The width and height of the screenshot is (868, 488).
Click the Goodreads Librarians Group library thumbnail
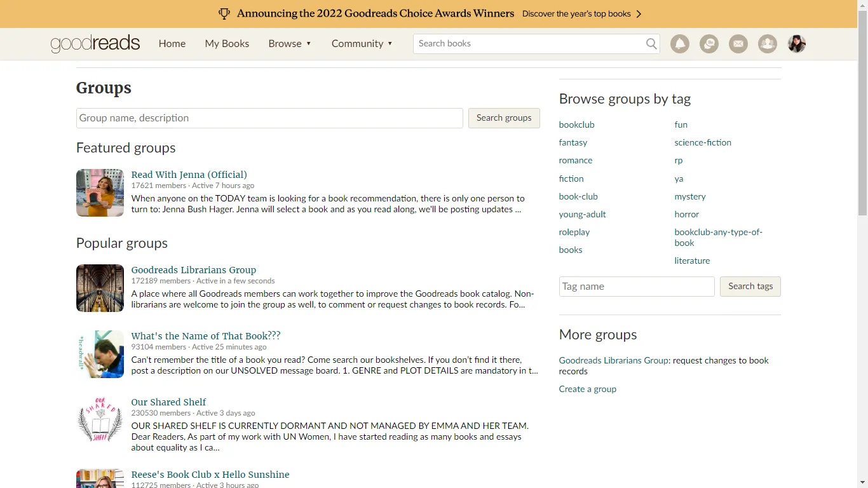click(x=100, y=288)
